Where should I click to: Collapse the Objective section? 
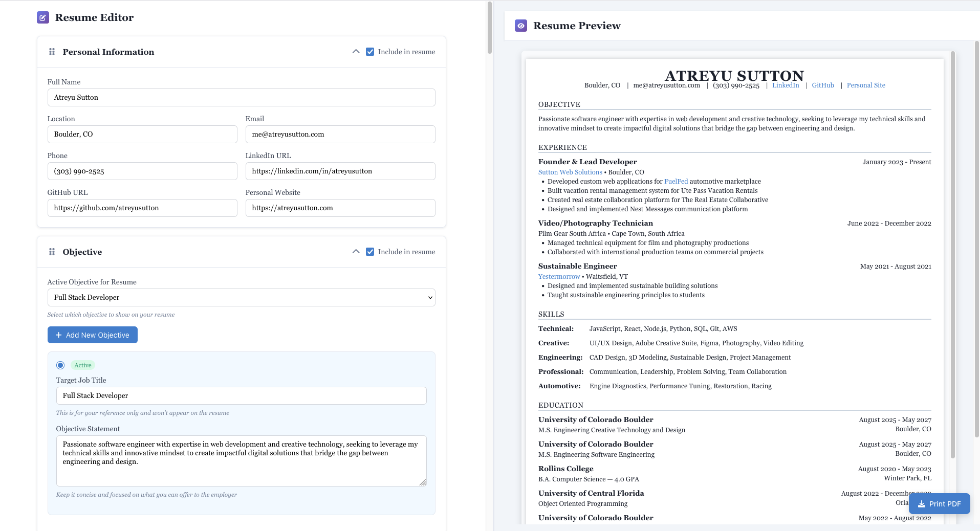coord(355,251)
